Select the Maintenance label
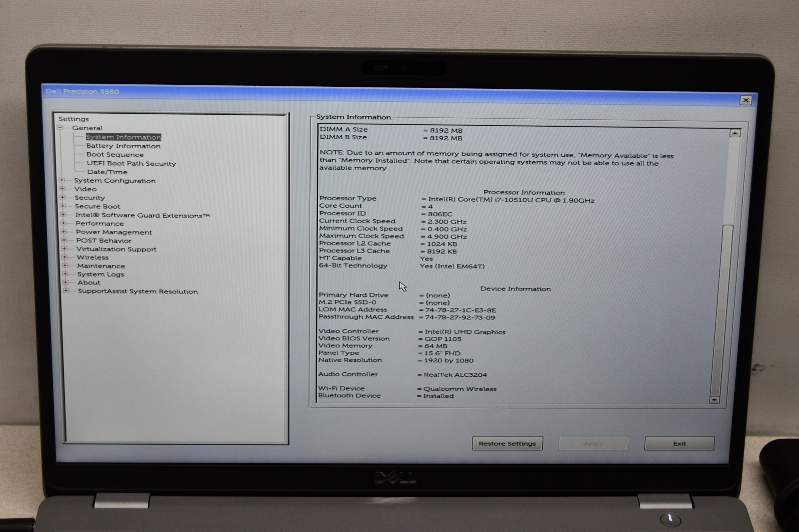Screen dimensions: 799x532 point(101,266)
